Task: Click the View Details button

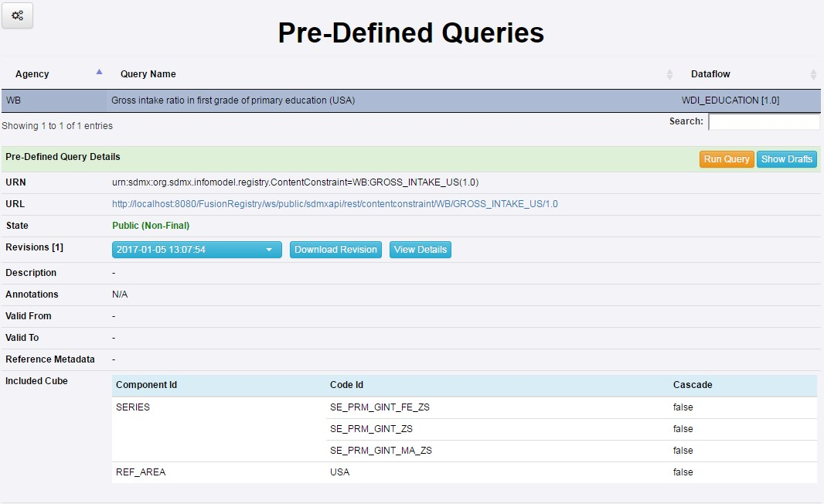Action: [x=420, y=250]
